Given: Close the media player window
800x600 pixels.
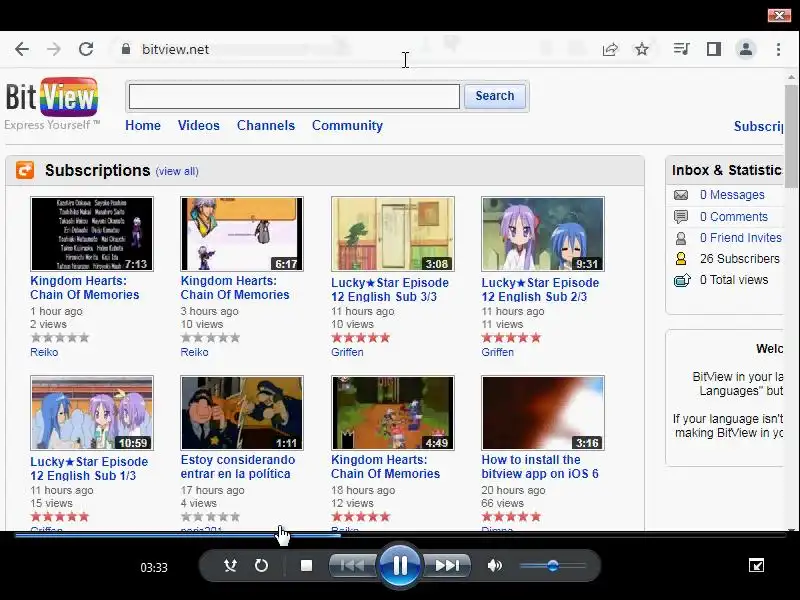Looking at the screenshot, I should point(779,15).
